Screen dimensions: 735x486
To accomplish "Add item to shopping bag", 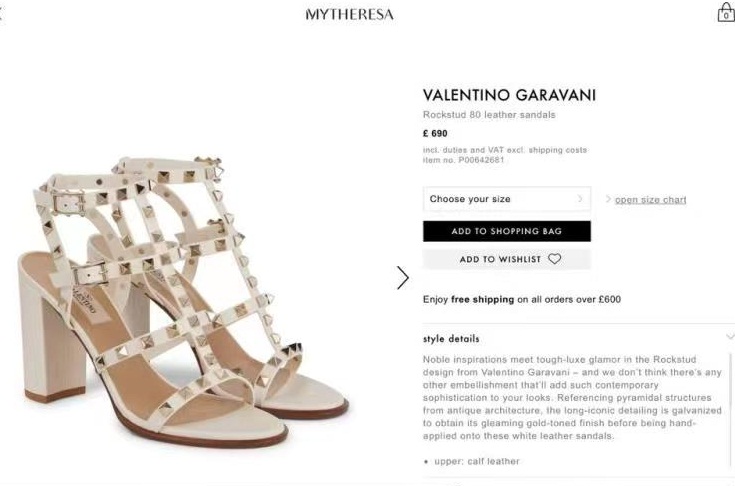I will (x=507, y=231).
